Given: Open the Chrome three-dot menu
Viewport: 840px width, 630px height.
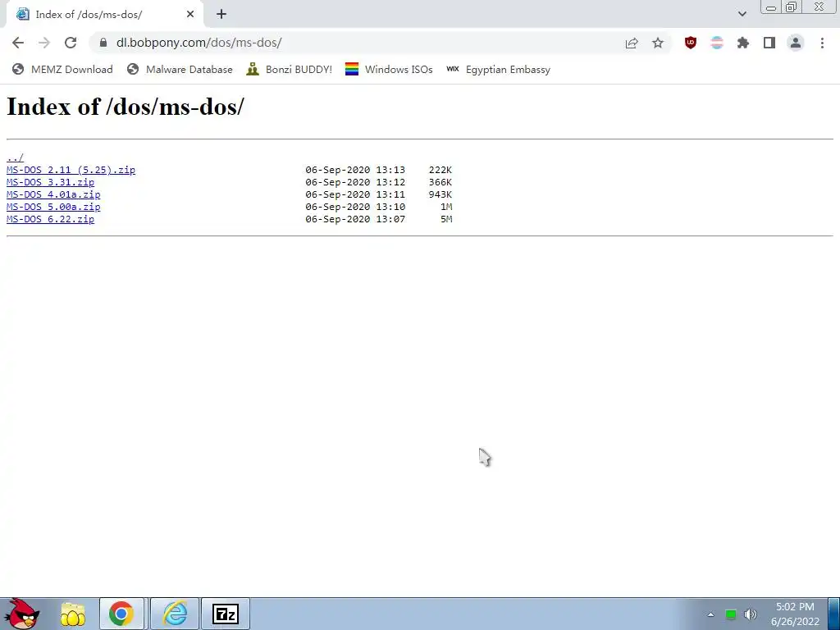Looking at the screenshot, I should (822, 43).
